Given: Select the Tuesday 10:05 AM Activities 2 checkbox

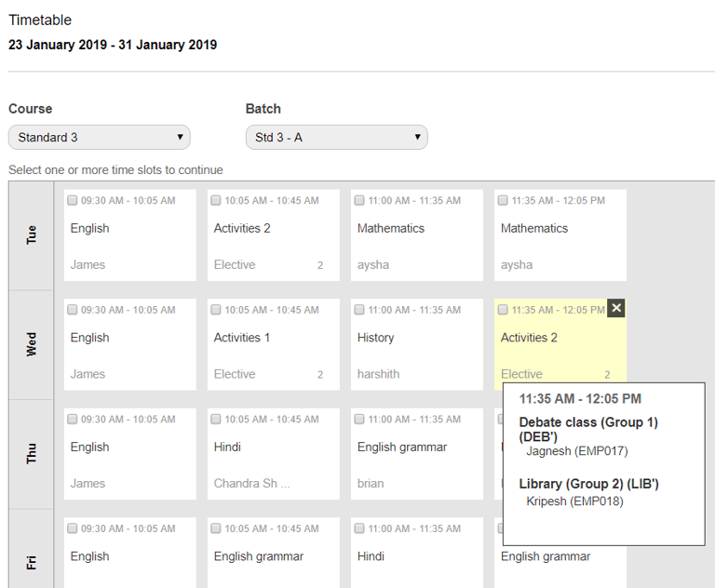Looking at the screenshot, I should click(216, 201).
